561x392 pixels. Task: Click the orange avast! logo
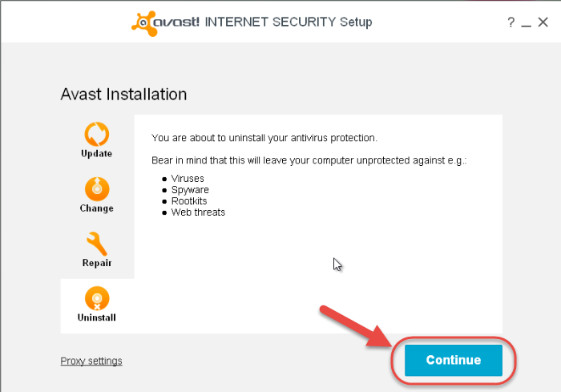165,23
